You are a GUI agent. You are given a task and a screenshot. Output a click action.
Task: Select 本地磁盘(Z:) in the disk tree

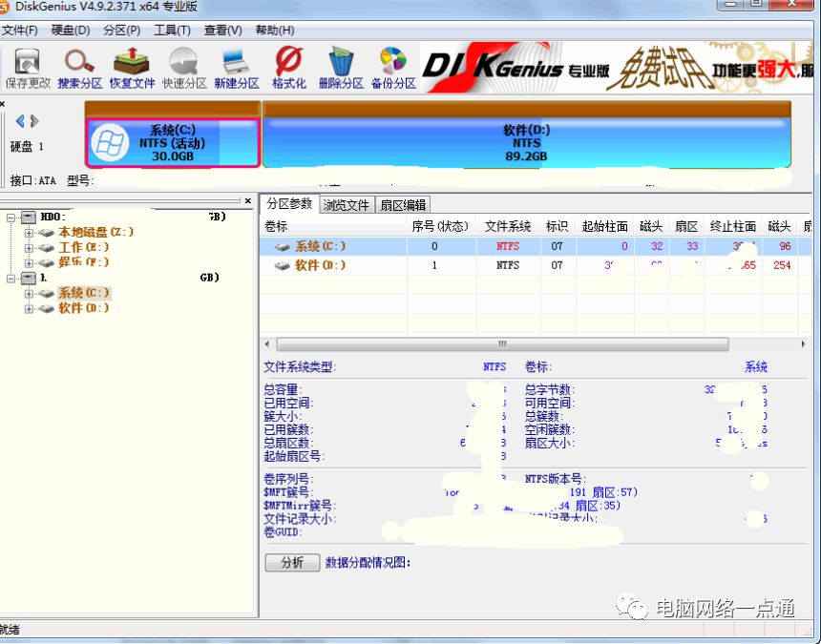tap(95, 232)
